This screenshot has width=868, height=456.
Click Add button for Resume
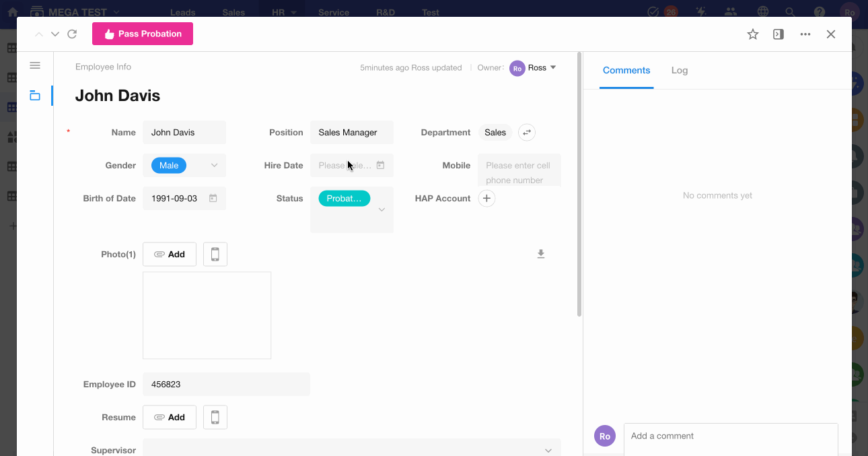coord(170,418)
